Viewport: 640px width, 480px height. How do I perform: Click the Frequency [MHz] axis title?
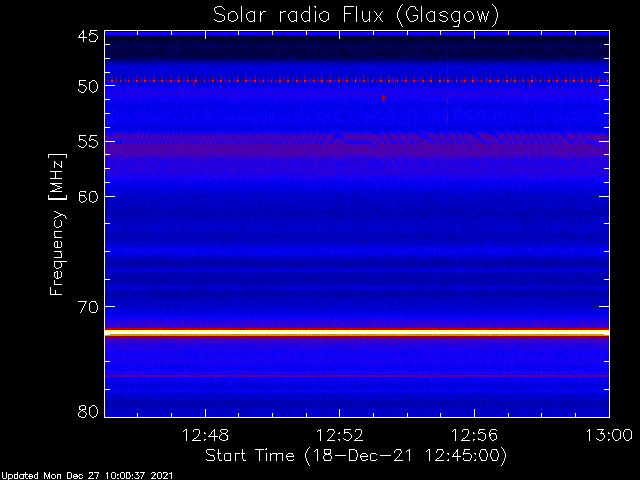tap(57, 224)
